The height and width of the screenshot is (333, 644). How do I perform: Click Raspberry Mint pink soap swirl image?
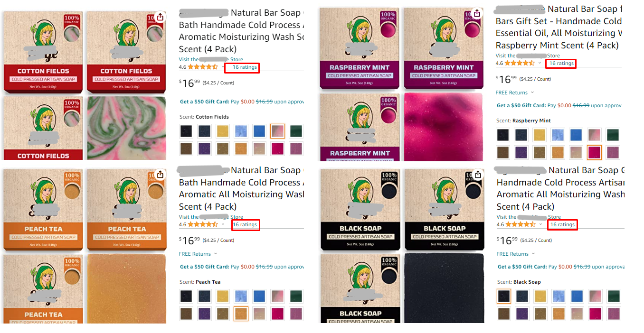tap(444, 127)
